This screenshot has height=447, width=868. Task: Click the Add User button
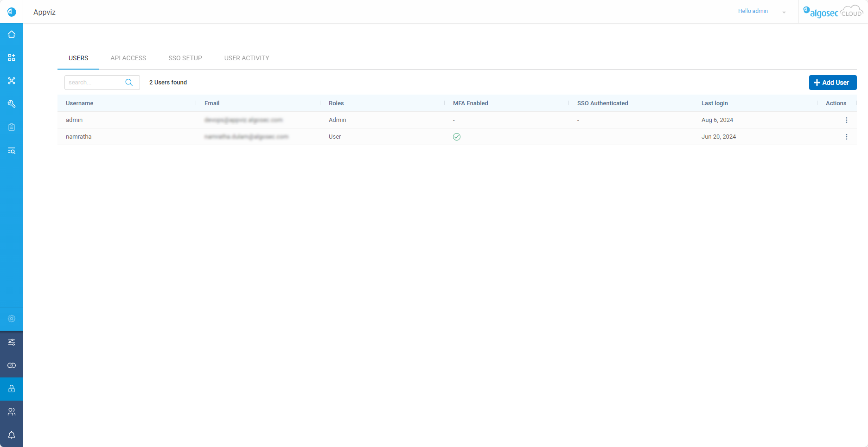pos(832,83)
